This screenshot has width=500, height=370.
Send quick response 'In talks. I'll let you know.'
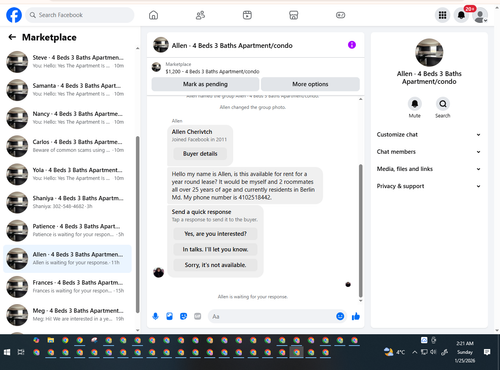tap(215, 249)
